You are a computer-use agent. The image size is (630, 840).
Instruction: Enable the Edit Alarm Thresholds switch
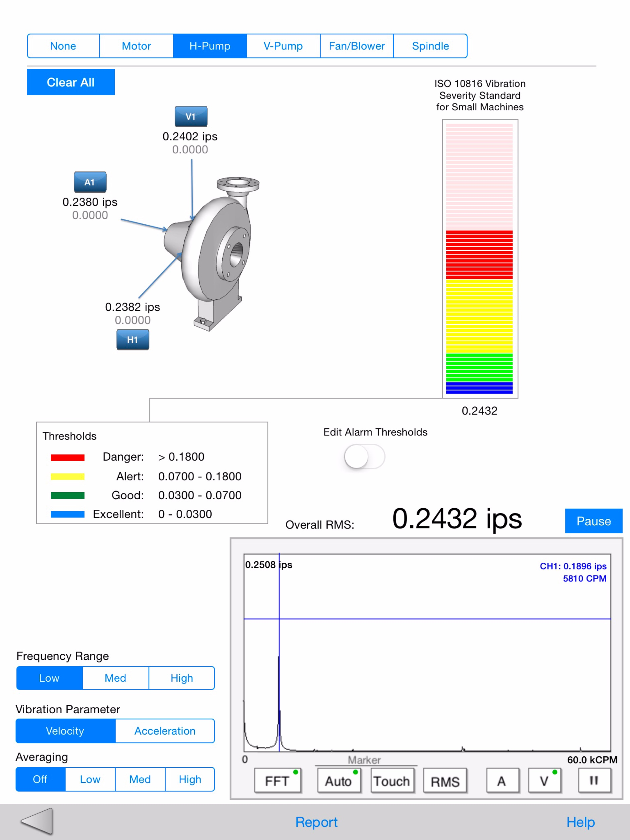point(364,457)
